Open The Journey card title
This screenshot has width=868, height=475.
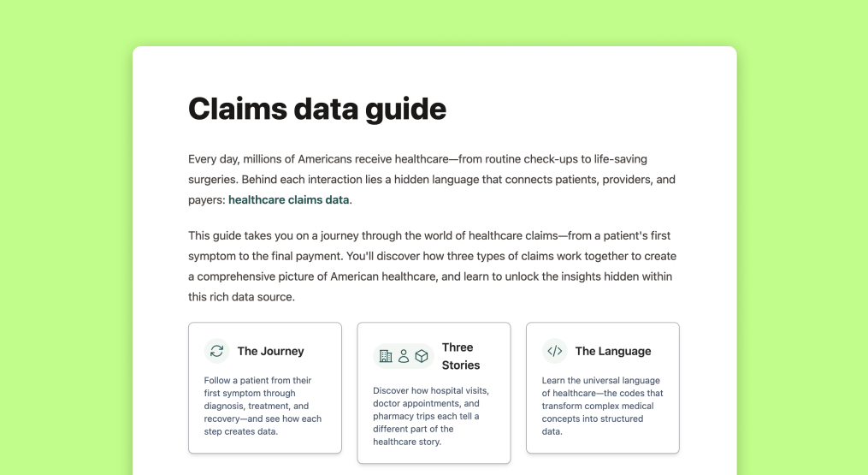[x=270, y=351]
